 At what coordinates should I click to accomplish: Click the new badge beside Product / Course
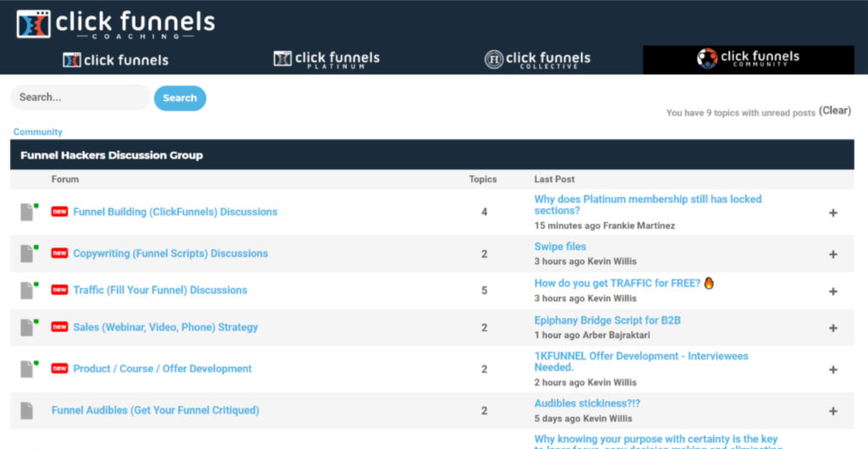click(x=60, y=368)
